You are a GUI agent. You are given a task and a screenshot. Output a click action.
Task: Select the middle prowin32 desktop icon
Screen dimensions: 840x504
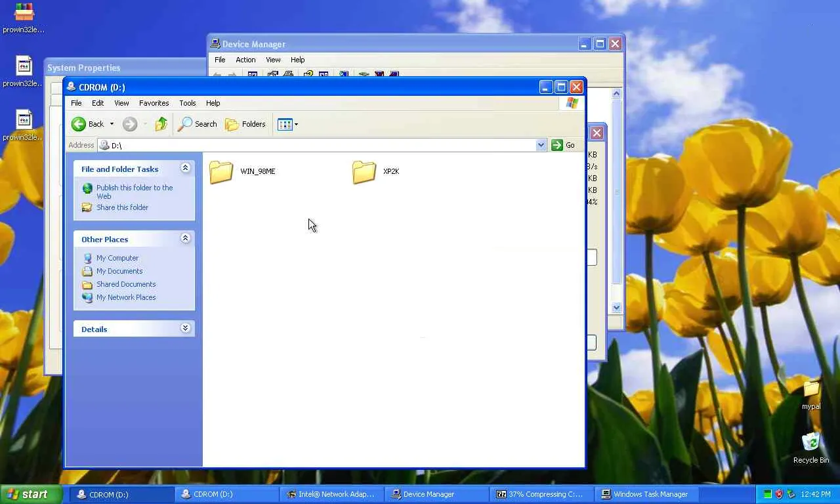coord(24,72)
